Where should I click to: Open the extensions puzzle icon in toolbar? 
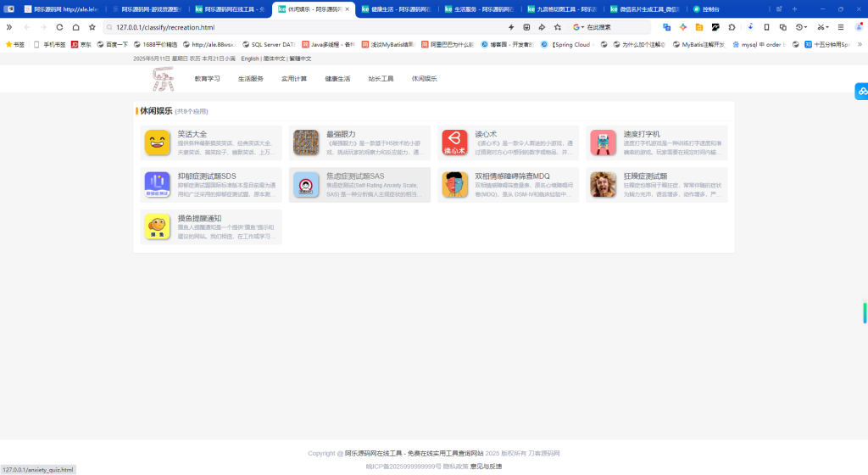[732, 27]
